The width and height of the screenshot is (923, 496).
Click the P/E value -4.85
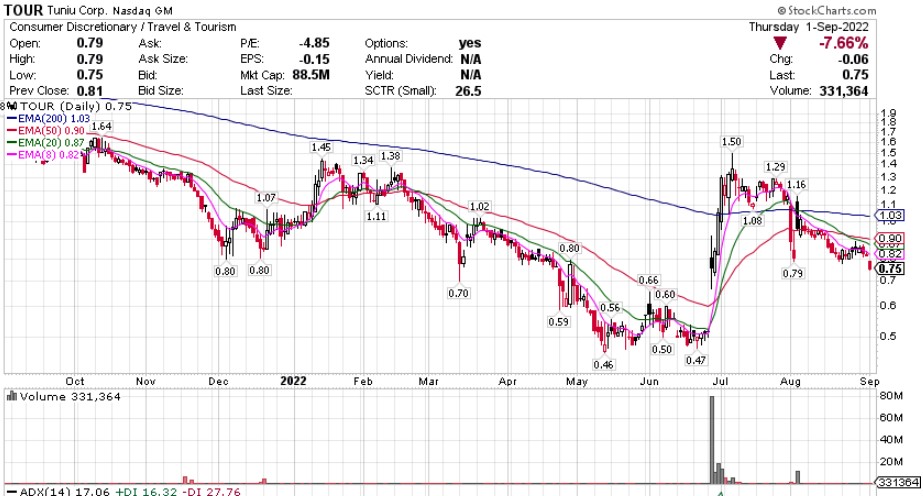click(x=313, y=43)
